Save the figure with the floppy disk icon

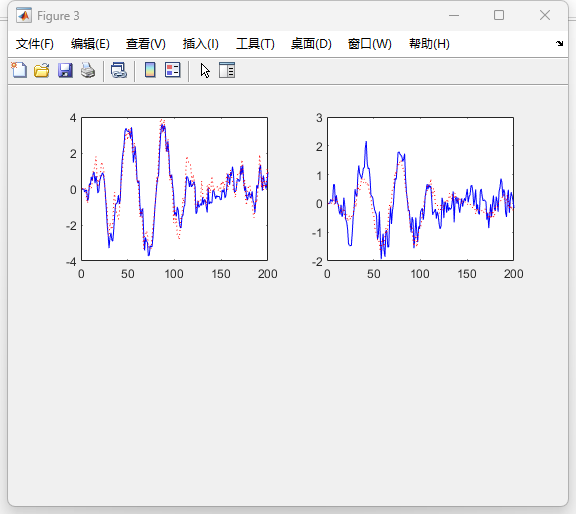coord(65,70)
